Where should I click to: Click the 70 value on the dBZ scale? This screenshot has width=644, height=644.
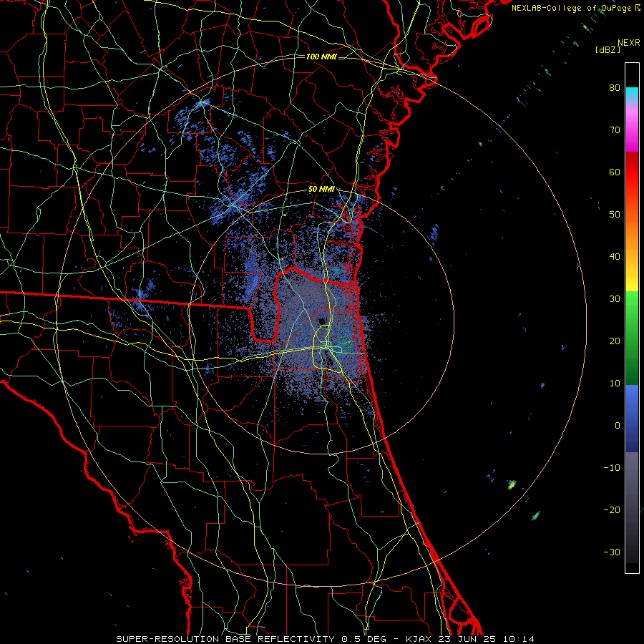click(x=615, y=130)
